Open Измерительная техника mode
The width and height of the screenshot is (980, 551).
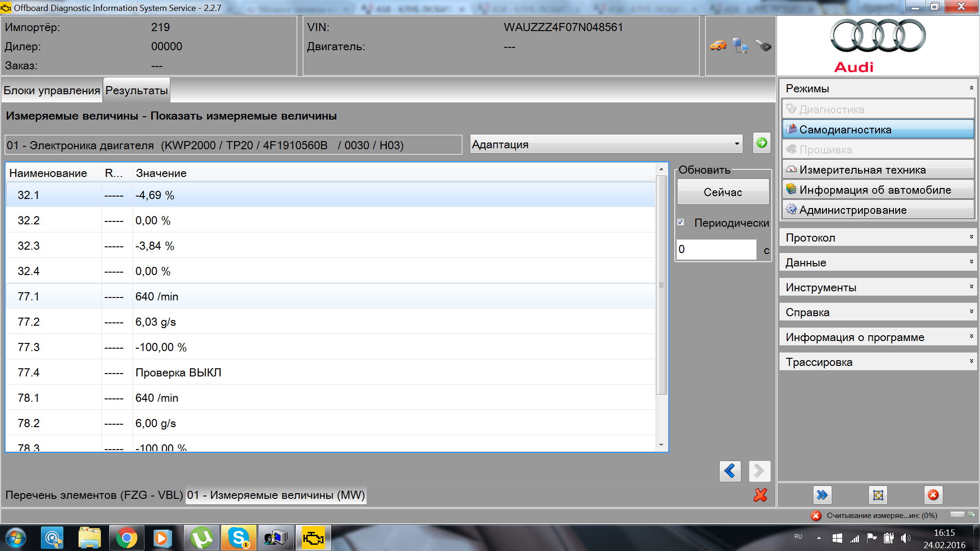coord(878,170)
